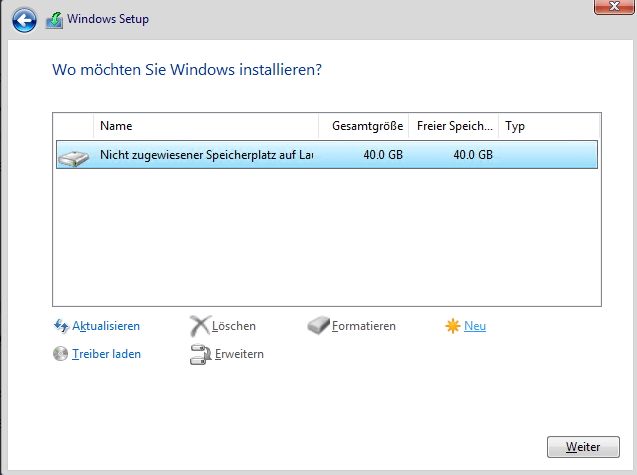Click the blue back arrow button
This screenshot has width=637, height=475.
[x=24, y=20]
